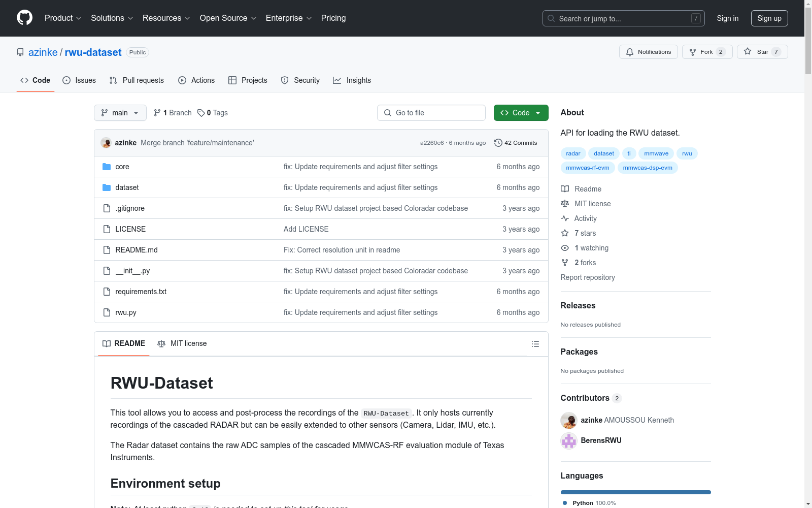This screenshot has width=812, height=508.
Task: Click the BerensRWU contributor avatar
Action: (x=569, y=440)
